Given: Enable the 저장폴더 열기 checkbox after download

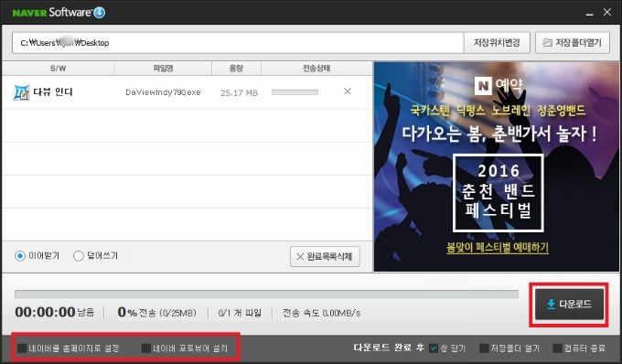Looking at the screenshot, I should (x=484, y=348).
